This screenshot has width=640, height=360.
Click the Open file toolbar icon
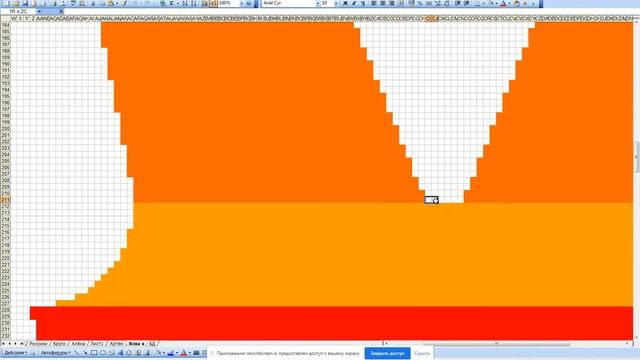click(16, 3)
